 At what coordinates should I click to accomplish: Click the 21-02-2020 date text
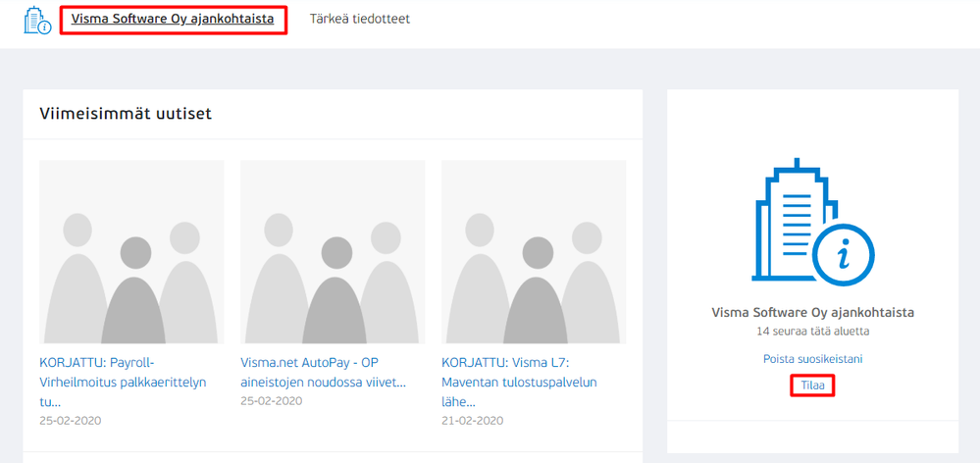click(473, 421)
